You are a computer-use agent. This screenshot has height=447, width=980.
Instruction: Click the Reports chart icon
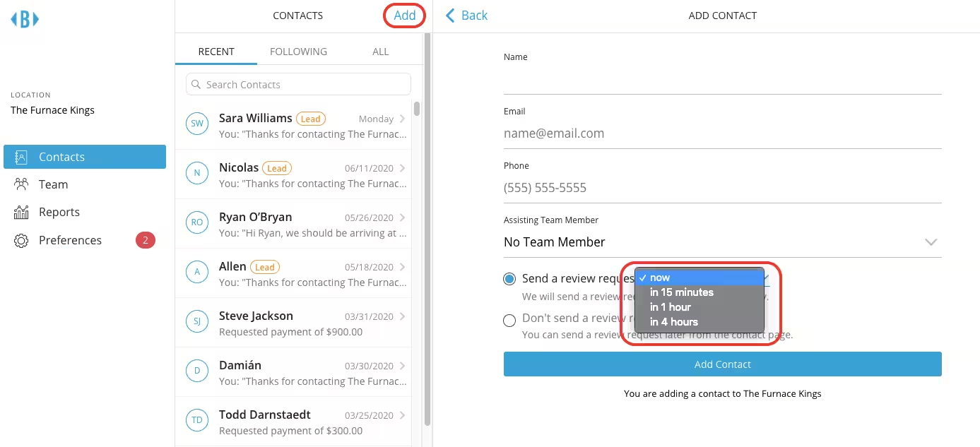(x=21, y=212)
